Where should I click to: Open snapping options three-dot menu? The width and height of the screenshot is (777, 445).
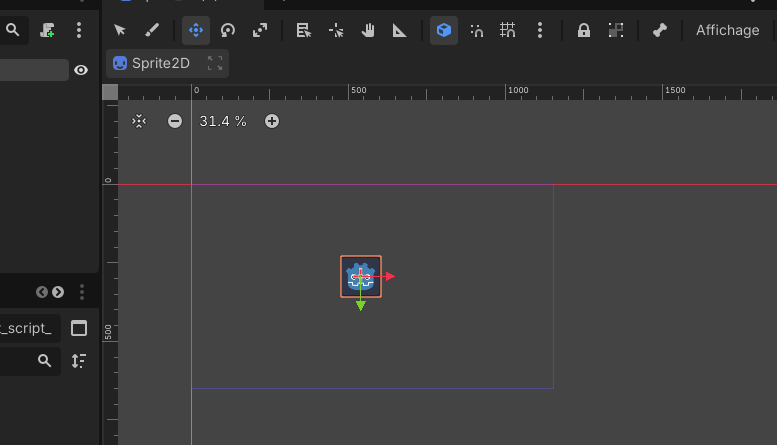[540, 30]
